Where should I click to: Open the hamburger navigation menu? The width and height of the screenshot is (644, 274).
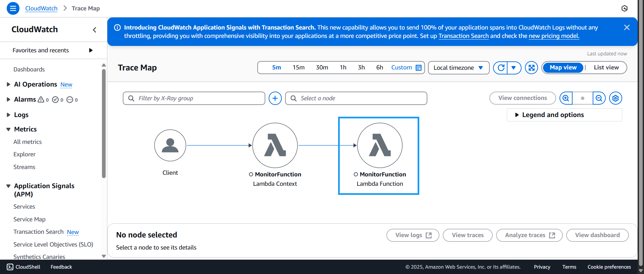click(x=13, y=8)
